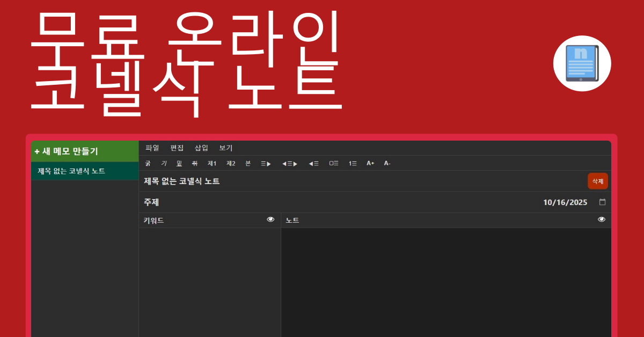
Task: Open the date picker calendar icon
Action: (x=602, y=202)
